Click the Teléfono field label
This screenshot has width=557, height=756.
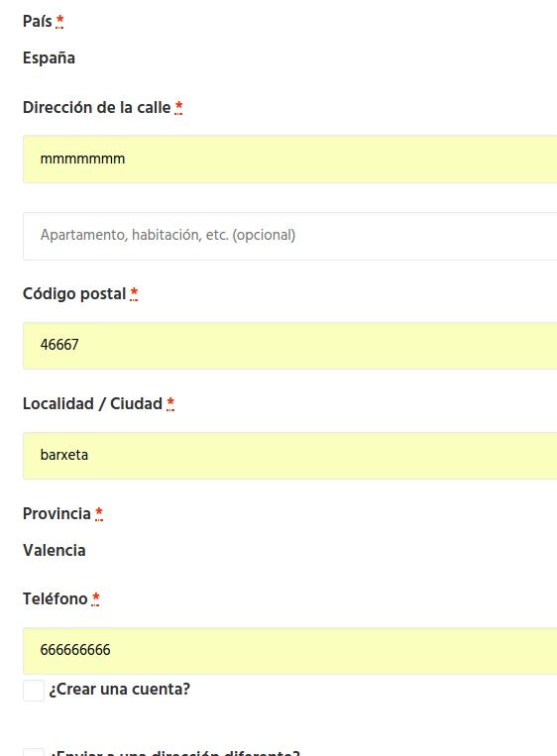click(55, 598)
